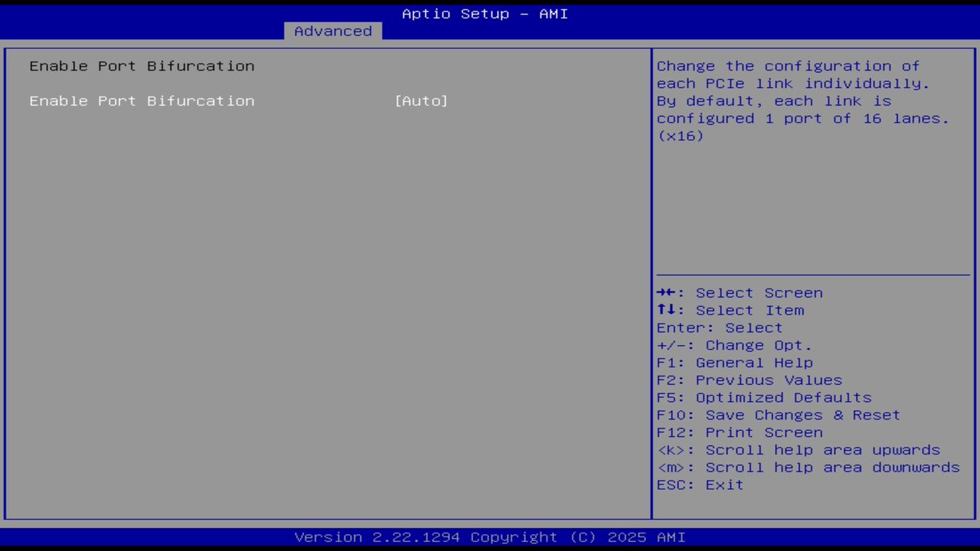Click scroll help area downwards entry
980x551 pixels.
coord(808,467)
